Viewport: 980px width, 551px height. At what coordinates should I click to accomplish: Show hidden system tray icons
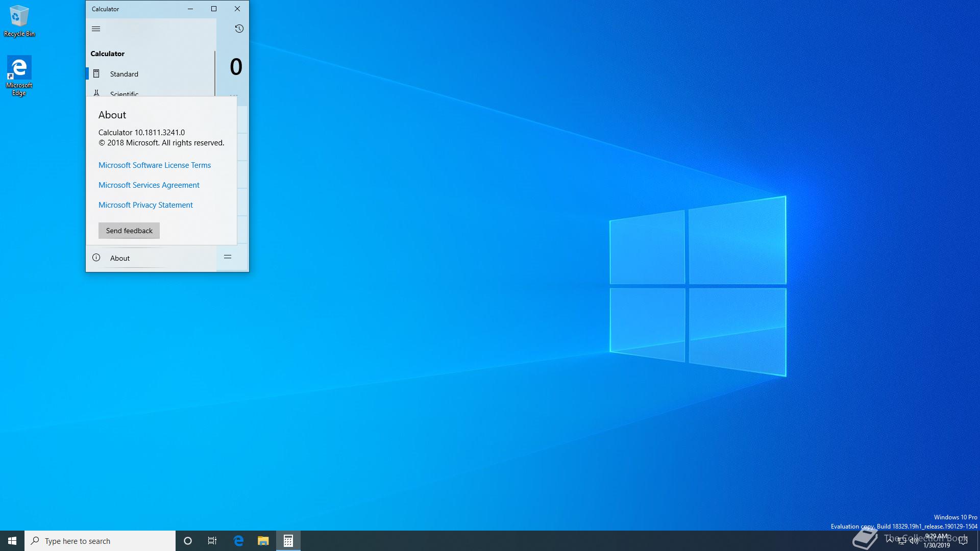(890, 541)
